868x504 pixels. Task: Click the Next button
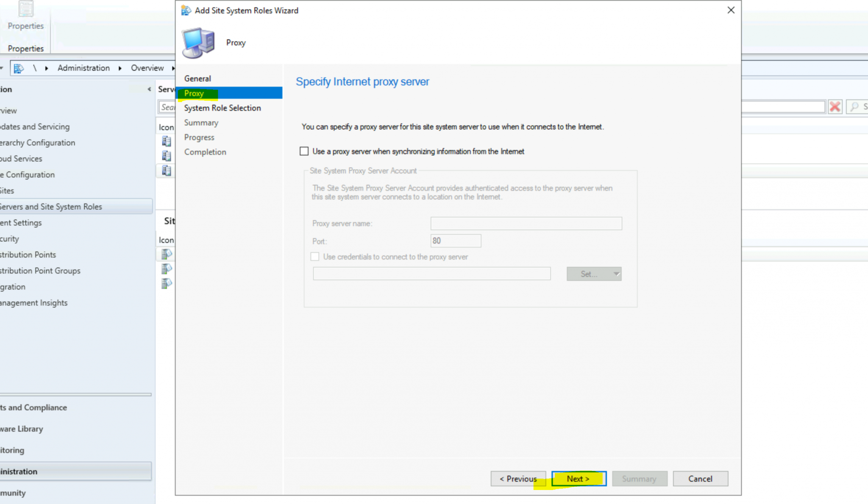[579, 479]
